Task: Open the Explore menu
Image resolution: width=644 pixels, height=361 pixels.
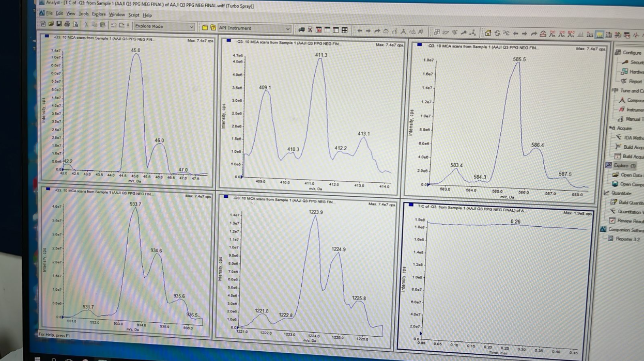Action: pyautogui.click(x=99, y=14)
